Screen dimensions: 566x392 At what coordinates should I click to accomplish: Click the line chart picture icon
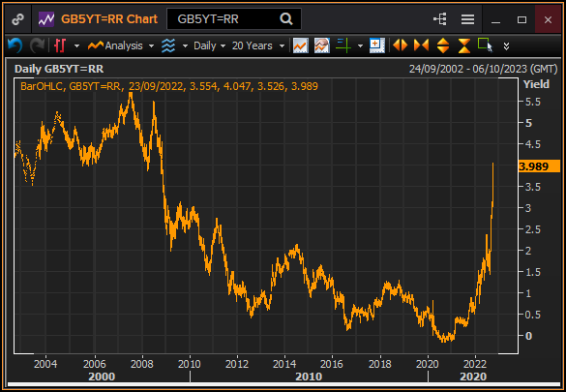click(x=300, y=45)
